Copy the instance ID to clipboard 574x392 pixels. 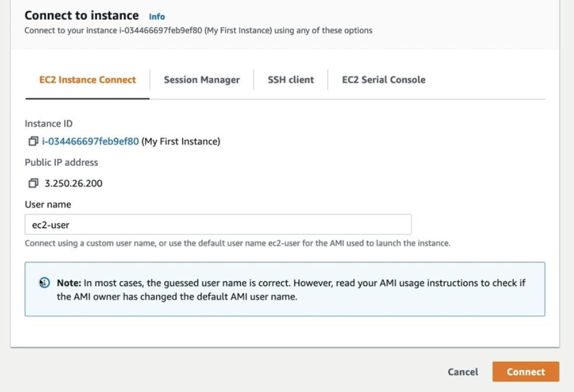(33, 141)
